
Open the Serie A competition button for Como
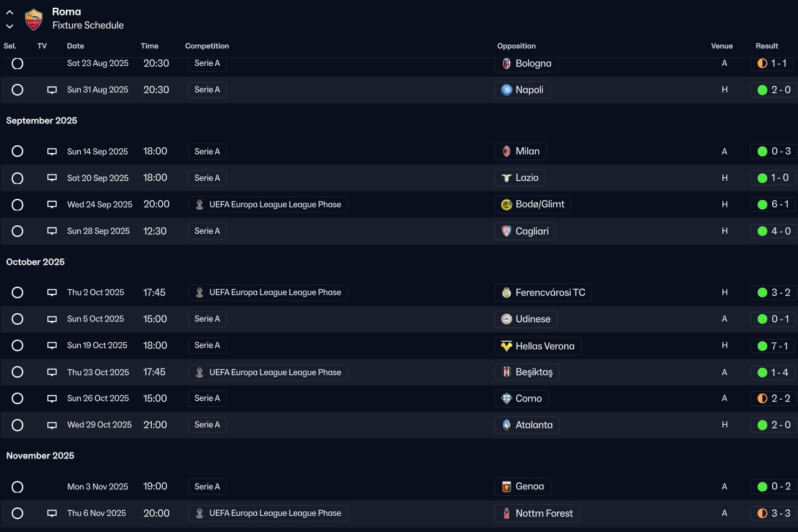pyautogui.click(x=207, y=398)
